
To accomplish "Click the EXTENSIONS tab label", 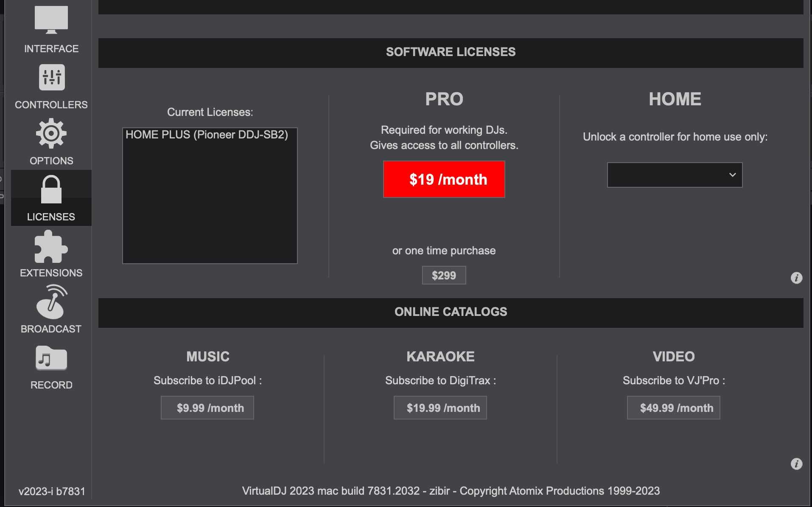I will click(51, 273).
